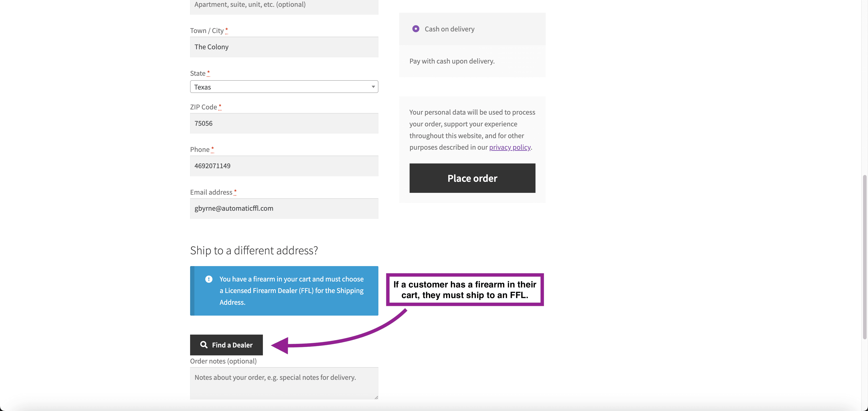Focus the Town / City field
The height and width of the screenshot is (411, 868).
pos(284,47)
